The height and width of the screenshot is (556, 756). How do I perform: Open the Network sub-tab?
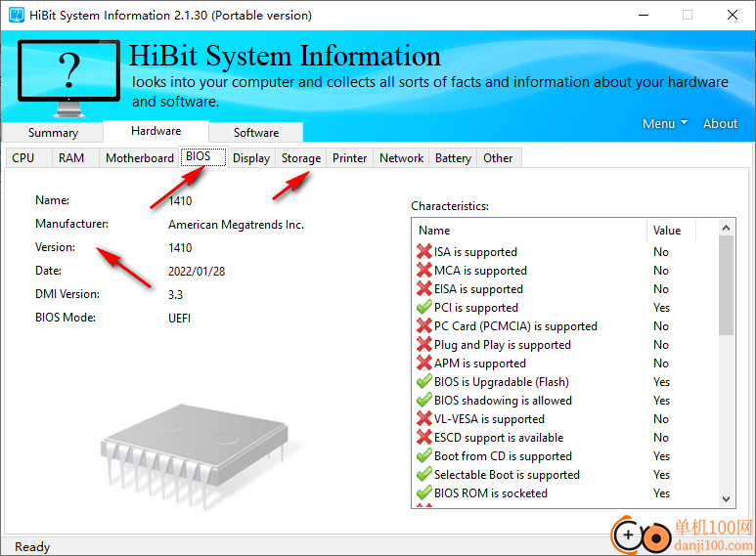pyautogui.click(x=401, y=158)
